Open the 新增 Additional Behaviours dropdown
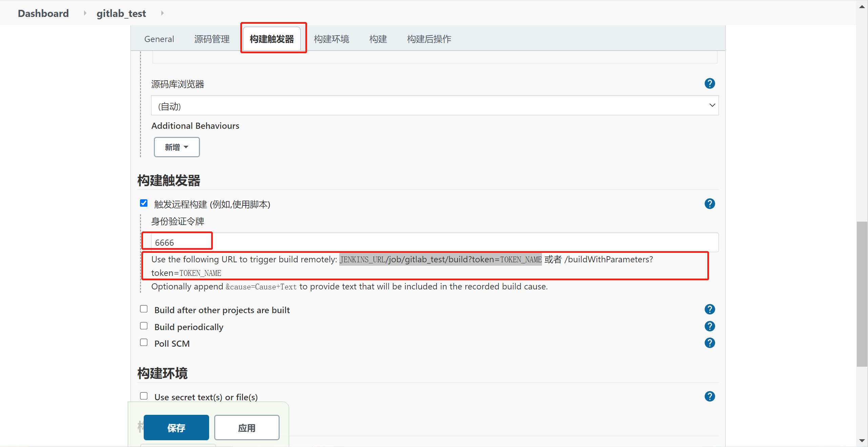 (x=177, y=147)
